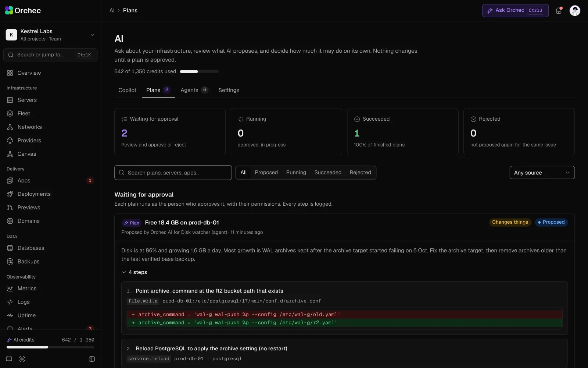Click the Uptime pulse icon
The width and height of the screenshot is (588, 368).
pyautogui.click(x=10, y=315)
